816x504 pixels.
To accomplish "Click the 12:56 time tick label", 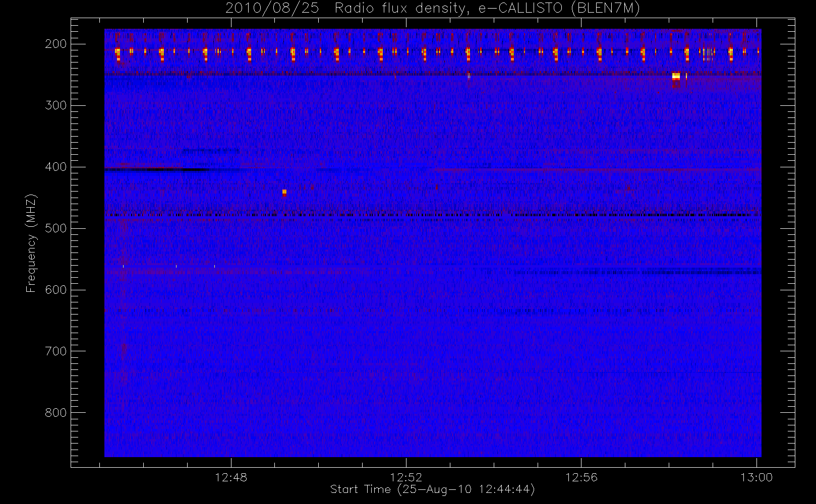I will [x=581, y=477].
